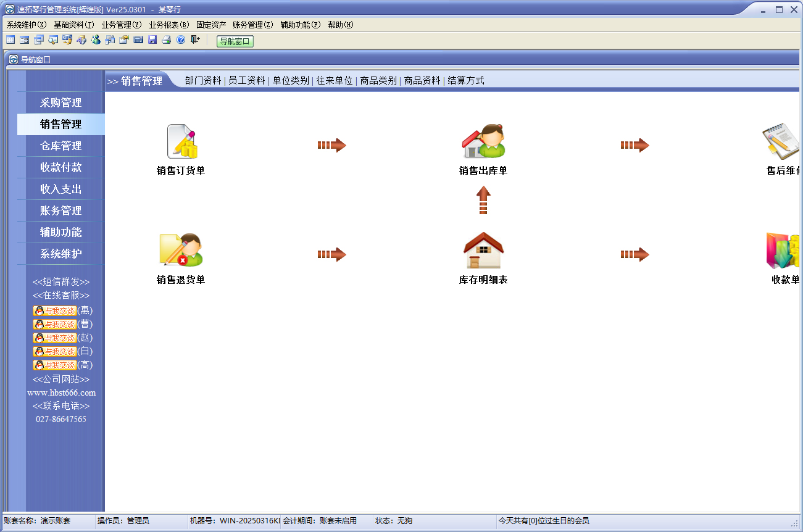
Task: Open the calculator toolbar icon
Action: (x=138, y=40)
